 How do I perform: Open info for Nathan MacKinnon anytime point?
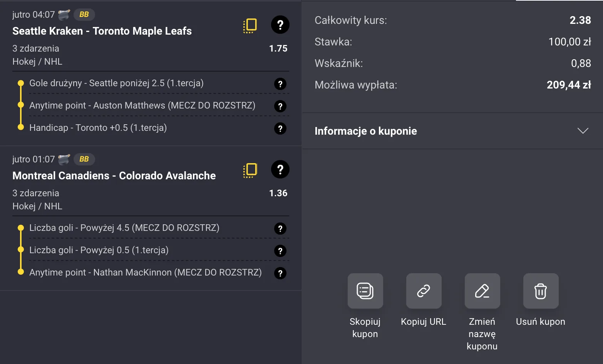coord(280,273)
